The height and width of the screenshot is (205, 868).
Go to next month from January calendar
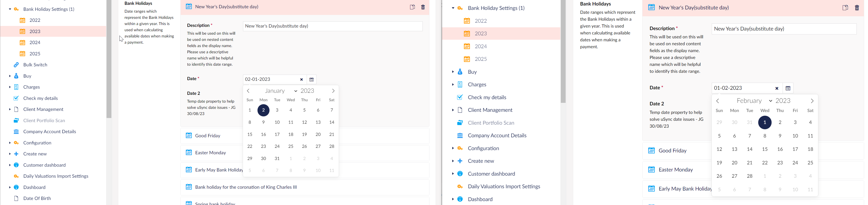[333, 91]
